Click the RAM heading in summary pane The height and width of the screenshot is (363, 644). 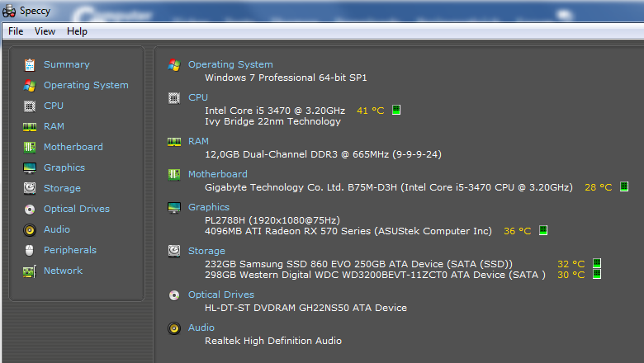[x=198, y=141]
